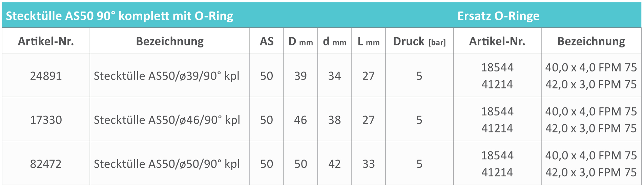The height and width of the screenshot is (186, 644).
Task: Click the 'L mm' column header
Action: [369, 41]
